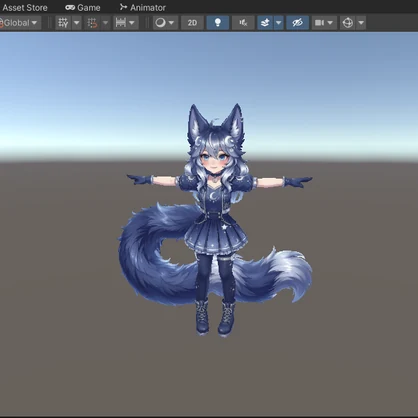This screenshot has height=418, width=418.
Task: Open the shaded draw mode sphere icon
Action: click(160, 23)
